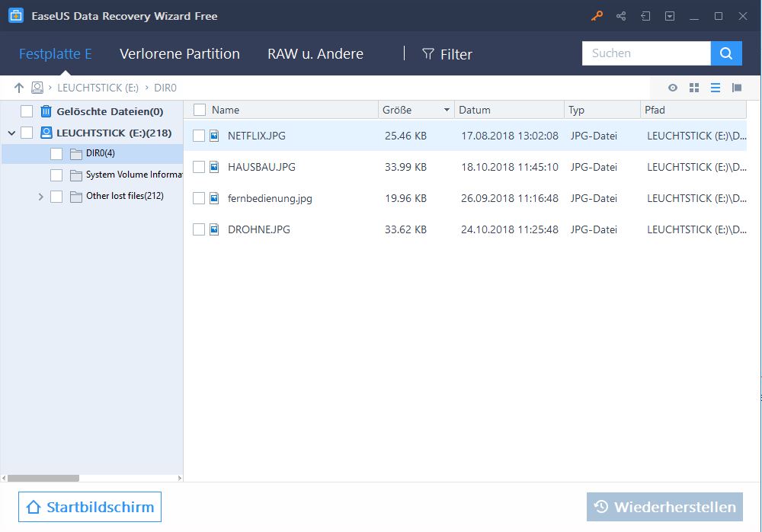762x532 pixels.
Task: Click the tree scrollbar right arrow
Action: [180, 478]
